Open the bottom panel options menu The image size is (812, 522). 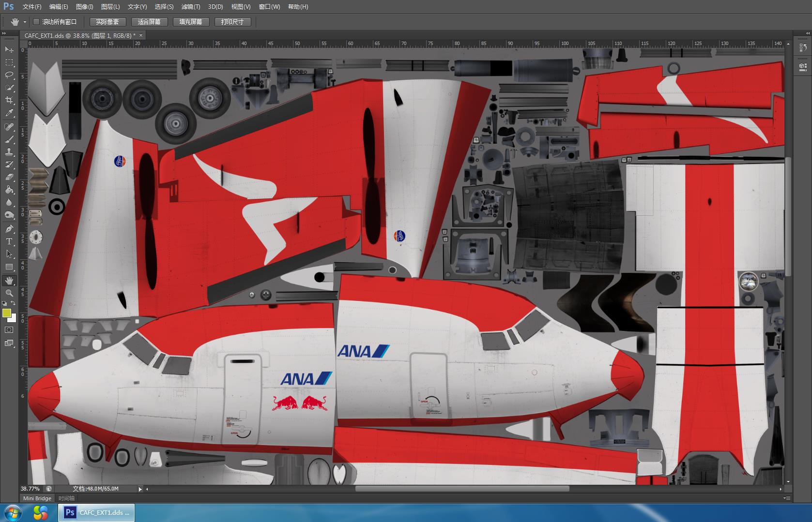coord(787,498)
